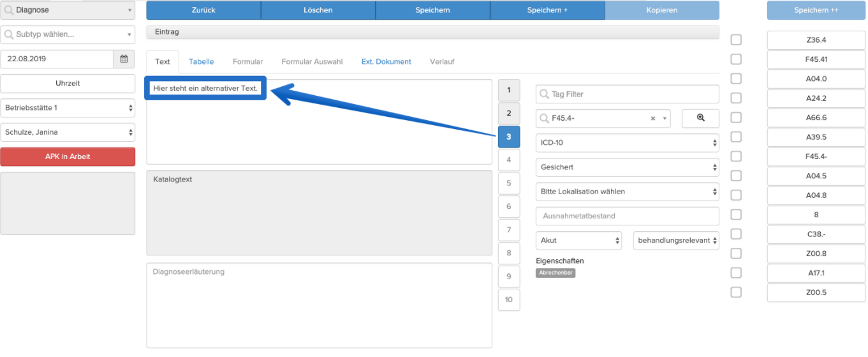This screenshot has height=357, width=868.
Task: Switch to the Verlauf tab
Action: pos(442,62)
